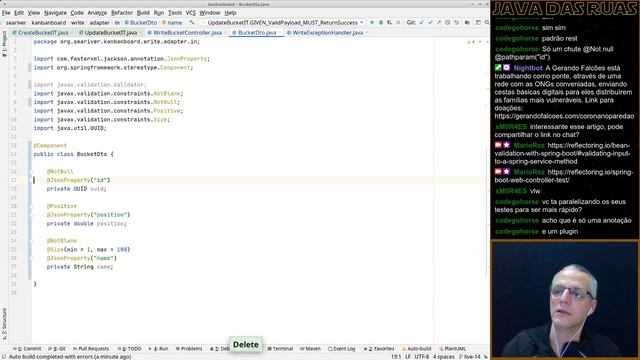Screen dimensions: 640x360
Task: Open the Help menu
Action: tap(230, 13)
